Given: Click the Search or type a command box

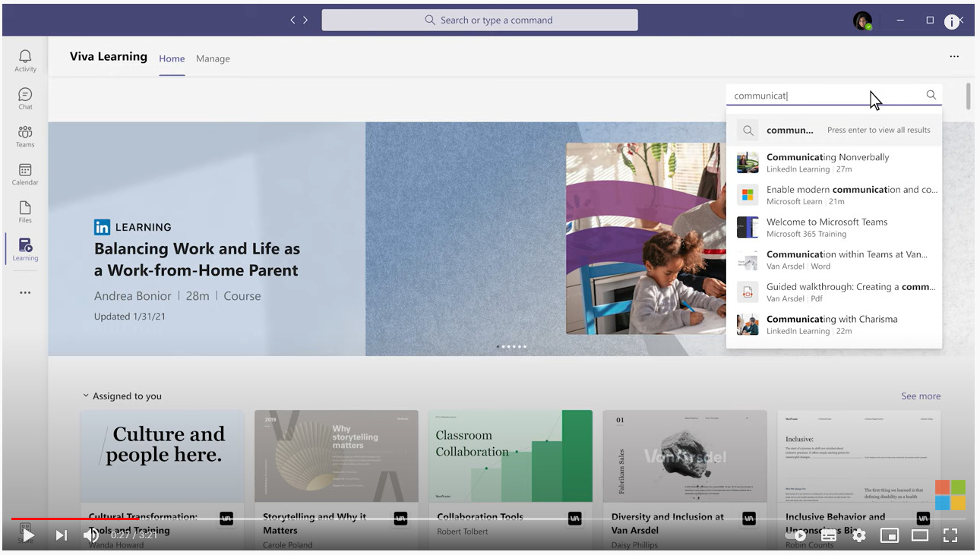Looking at the screenshot, I should pos(479,20).
